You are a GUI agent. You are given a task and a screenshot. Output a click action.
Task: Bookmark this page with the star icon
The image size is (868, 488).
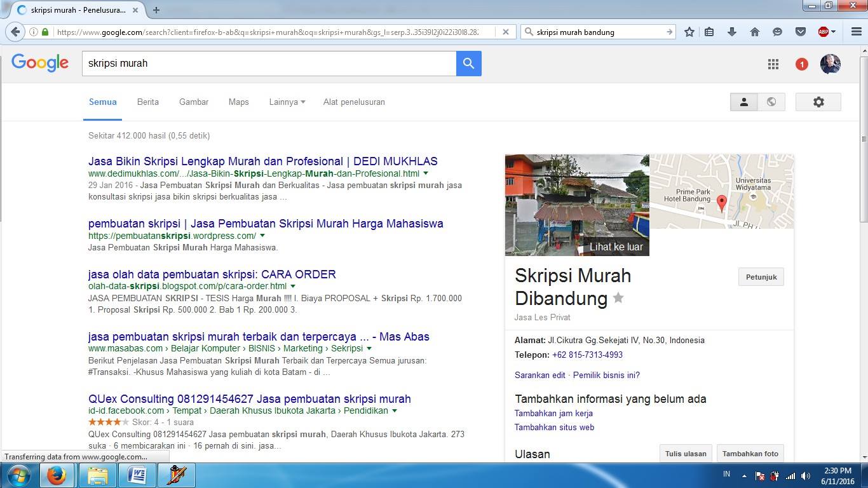[689, 32]
